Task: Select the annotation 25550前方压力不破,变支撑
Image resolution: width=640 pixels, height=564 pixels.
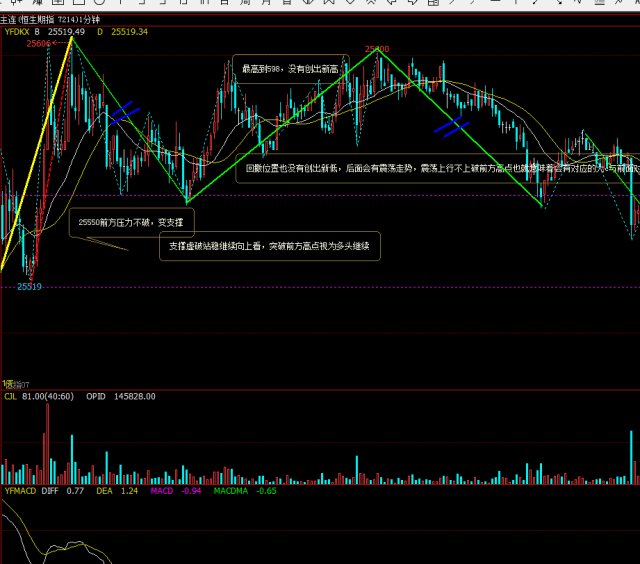Action: pos(131,222)
